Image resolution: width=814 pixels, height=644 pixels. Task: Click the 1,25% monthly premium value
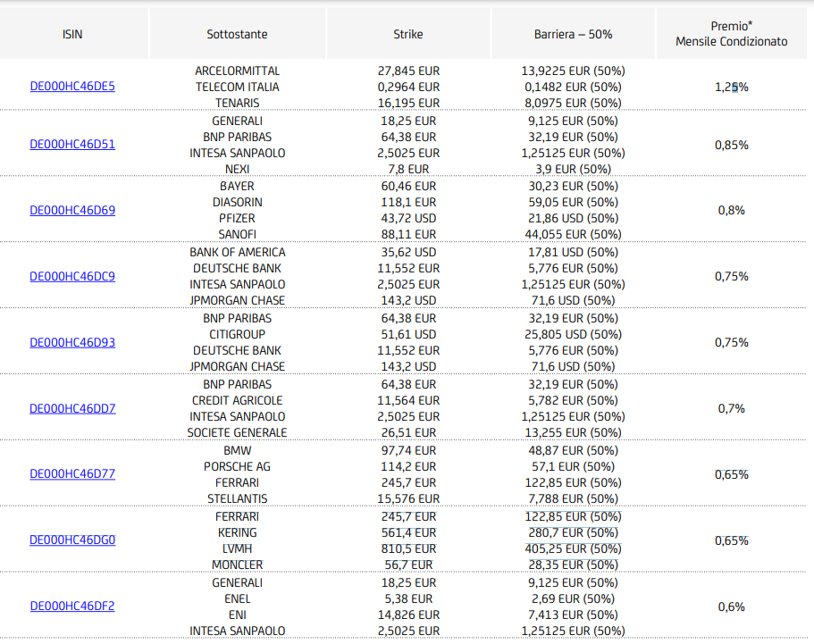point(732,88)
